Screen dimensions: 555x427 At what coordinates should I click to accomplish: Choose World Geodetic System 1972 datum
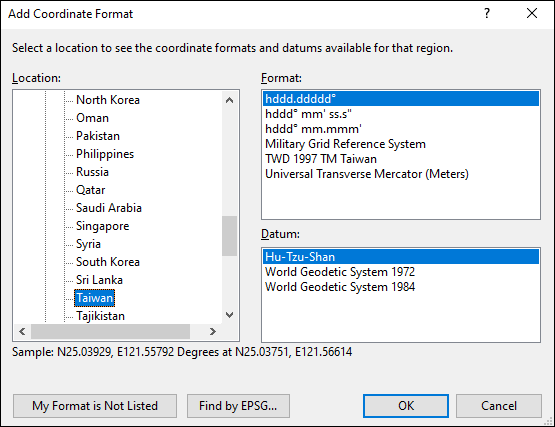401,272
